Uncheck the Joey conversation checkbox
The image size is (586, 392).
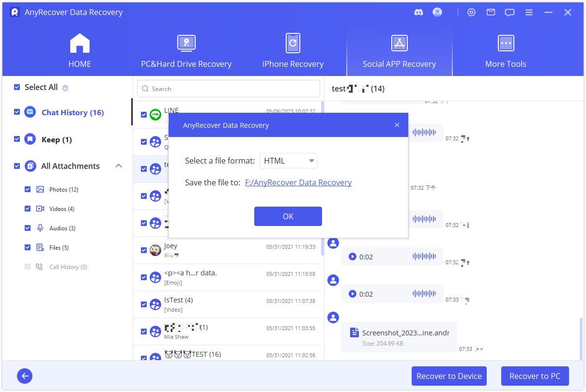144,250
